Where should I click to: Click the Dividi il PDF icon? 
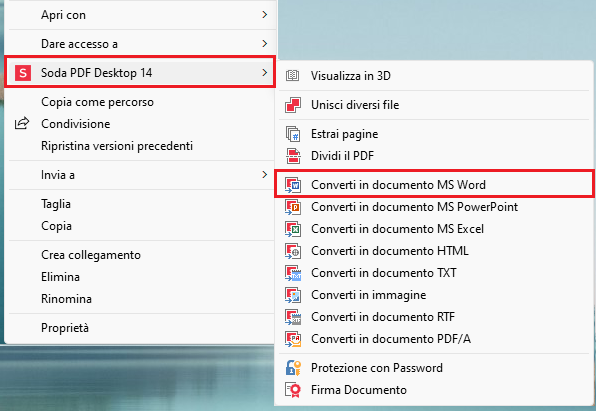point(293,156)
